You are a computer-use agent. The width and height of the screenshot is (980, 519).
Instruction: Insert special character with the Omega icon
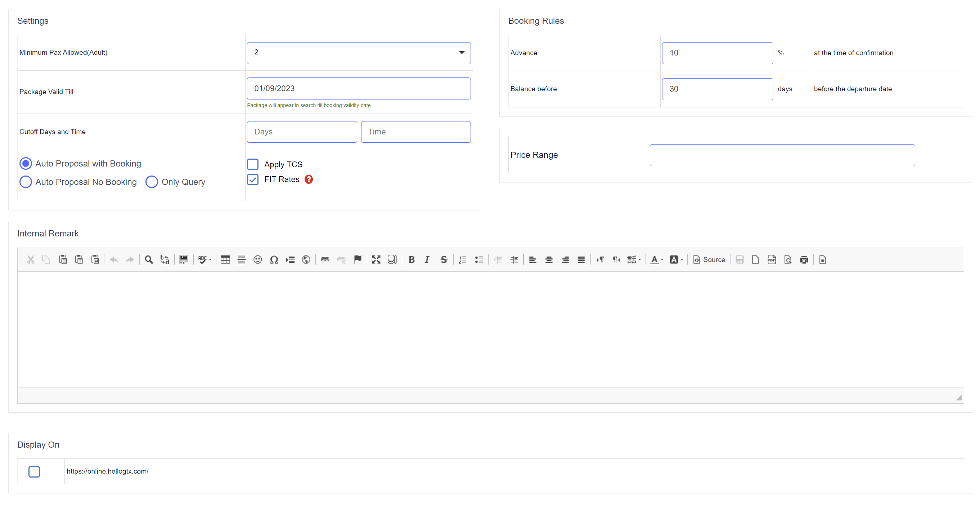(x=274, y=260)
